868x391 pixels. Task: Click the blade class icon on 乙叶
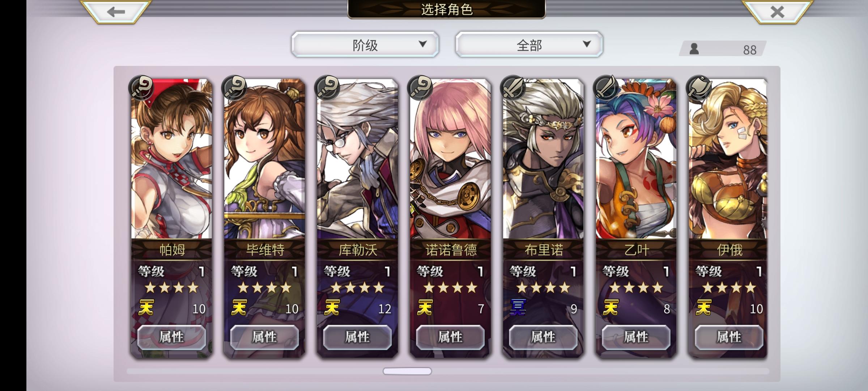606,87
